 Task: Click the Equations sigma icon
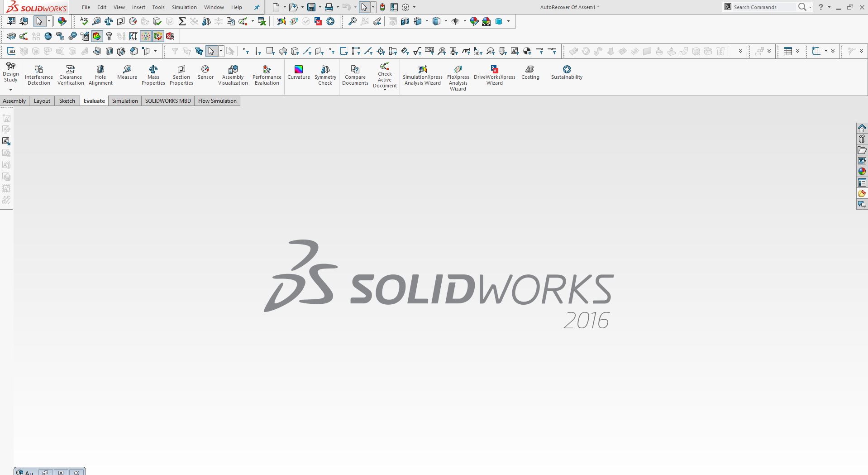click(x=182, y=21)
